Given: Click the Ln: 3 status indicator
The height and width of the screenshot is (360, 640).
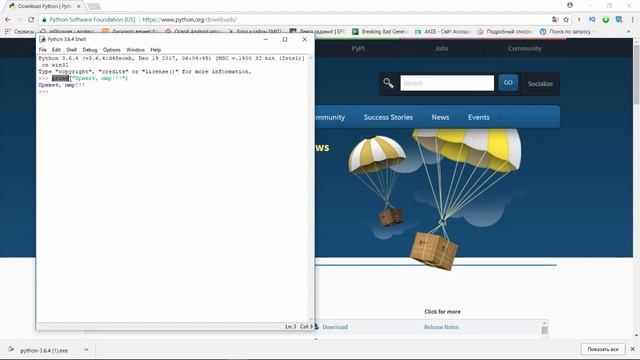Looking at the screenshot, I should click(x=291, y=327).
